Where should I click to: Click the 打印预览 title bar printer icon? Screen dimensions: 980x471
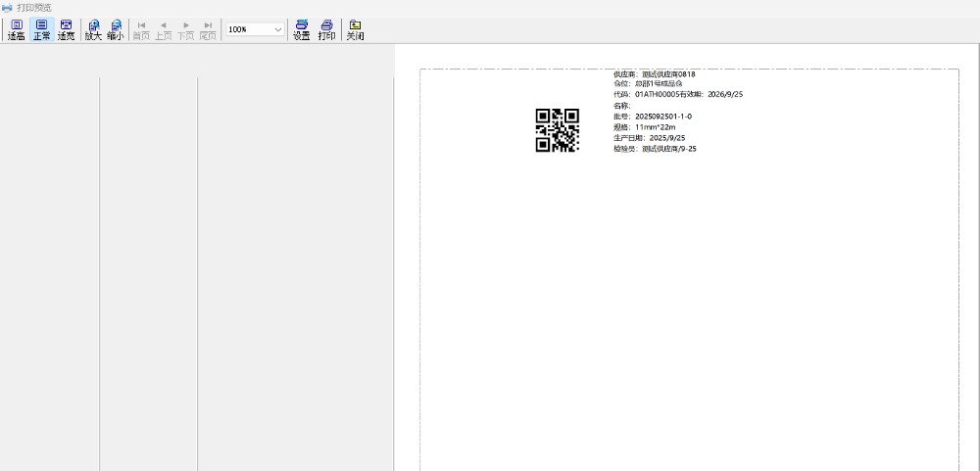click(7, 7)
